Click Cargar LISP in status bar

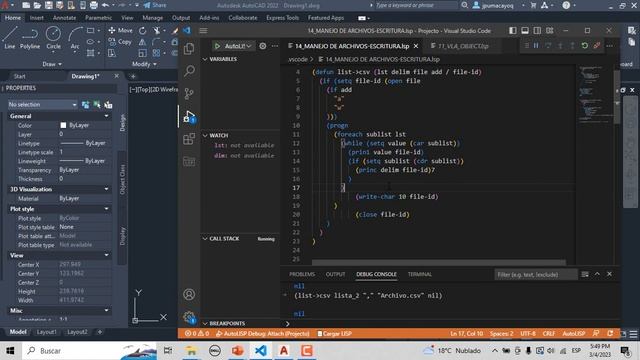[x=334, y=333]
